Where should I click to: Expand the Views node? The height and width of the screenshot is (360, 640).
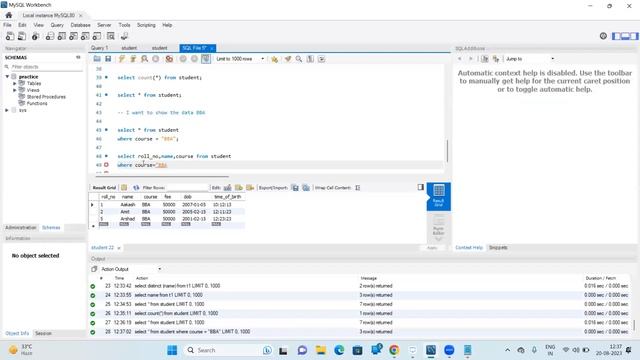(x=15, y=90)
